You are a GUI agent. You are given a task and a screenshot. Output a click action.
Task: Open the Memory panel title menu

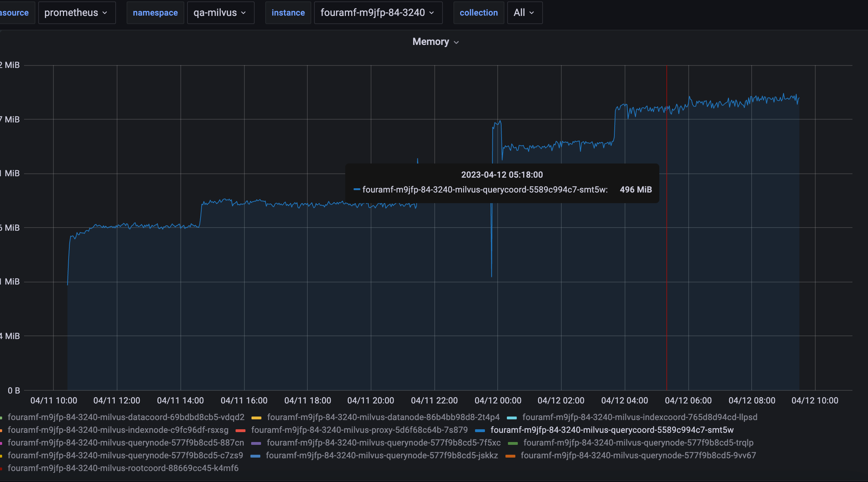(435, 42)
